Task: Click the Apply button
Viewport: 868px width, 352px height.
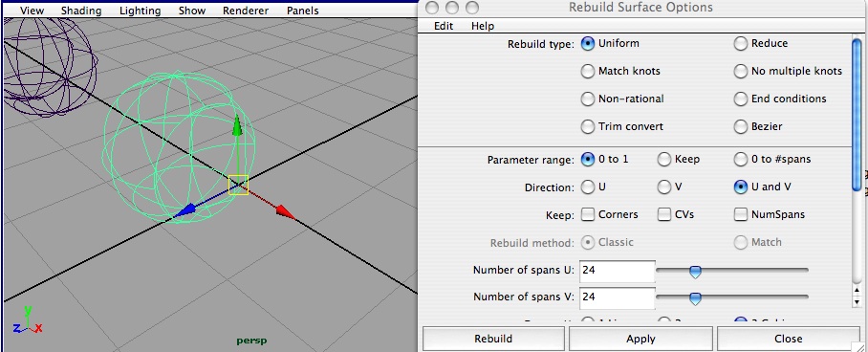Action: [640, 339]
